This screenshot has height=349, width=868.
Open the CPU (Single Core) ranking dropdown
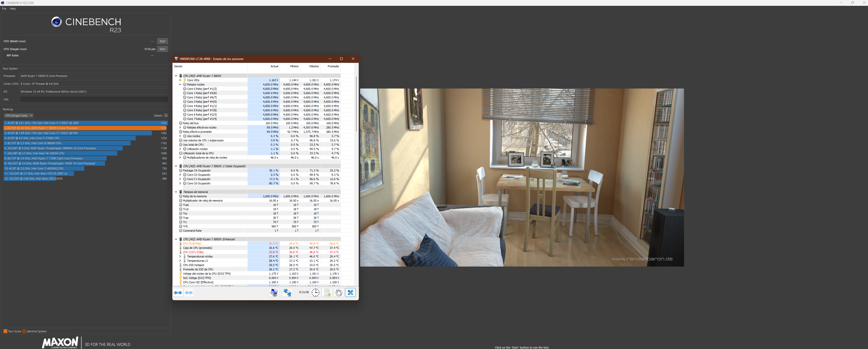[18, 116]
